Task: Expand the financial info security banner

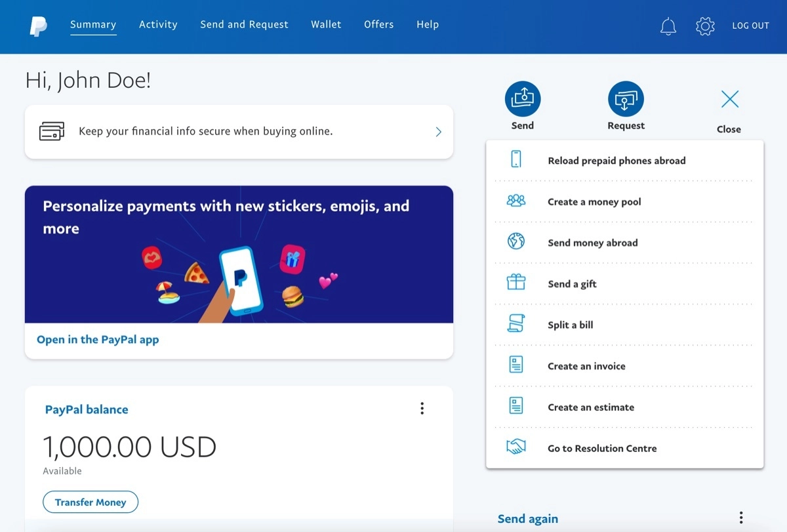Action: [x=438, y=132]
